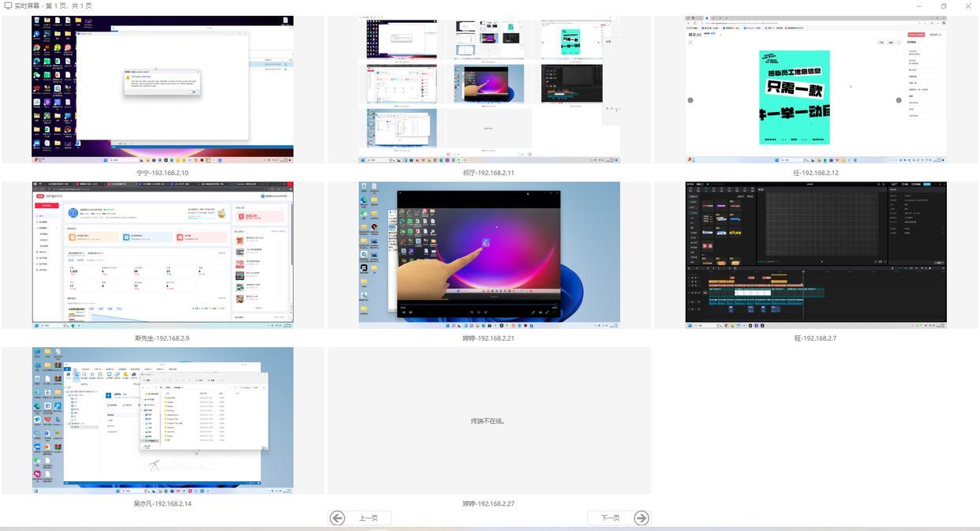The image size is (980, 531).
Task: Open 吴亦凡 192.168.2.14 screen thumbnail
Action: (163, 420)
